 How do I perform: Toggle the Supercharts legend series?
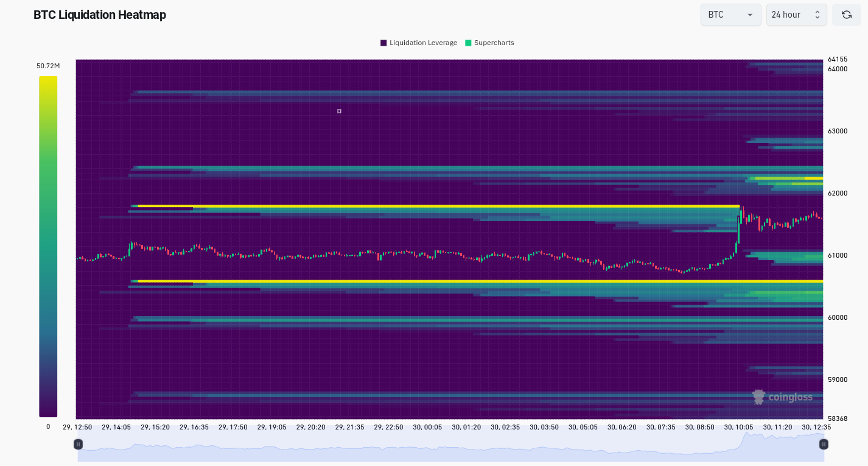point(489,43)
